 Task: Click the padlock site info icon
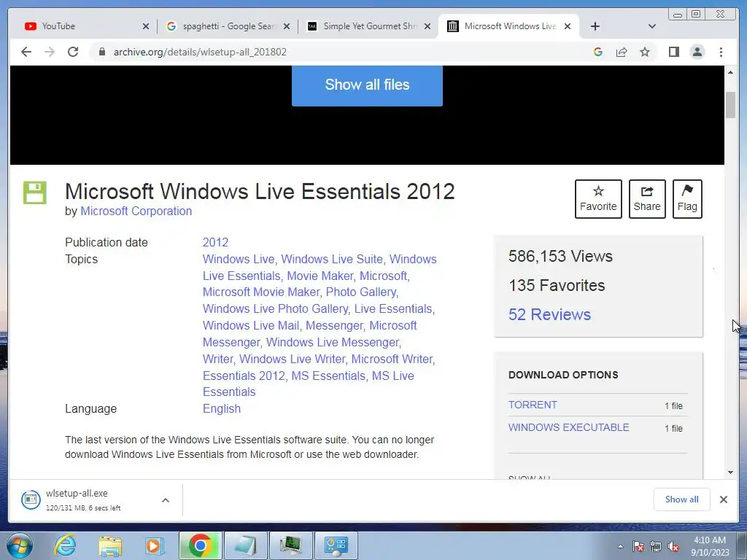point(101,52)
